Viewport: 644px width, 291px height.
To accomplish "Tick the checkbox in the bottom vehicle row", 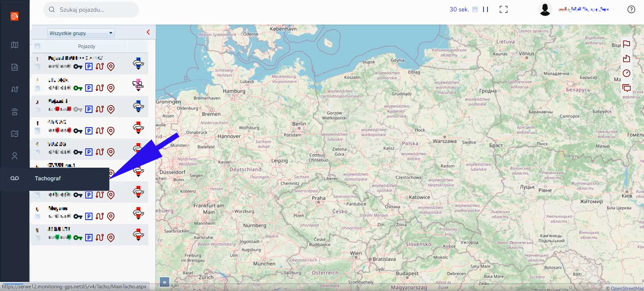I will click(38, 238).
